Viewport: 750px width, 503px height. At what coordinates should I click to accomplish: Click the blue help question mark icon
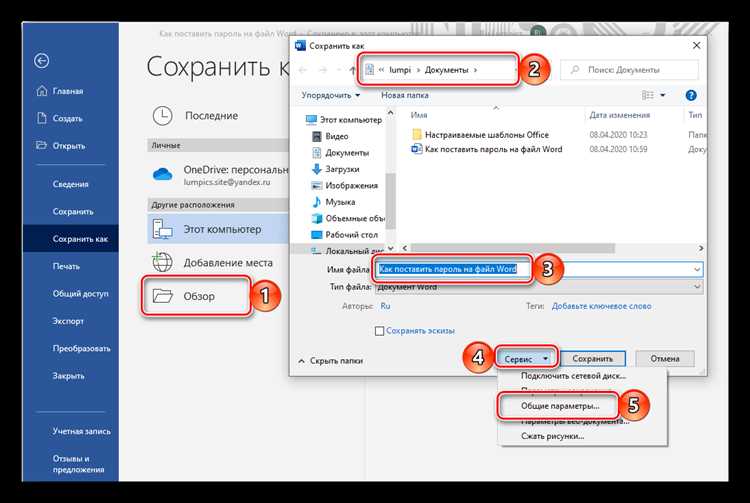691,95
